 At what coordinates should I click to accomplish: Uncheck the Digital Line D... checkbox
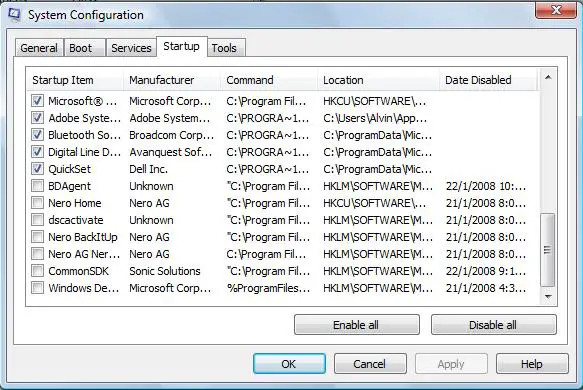pos(37,152)
